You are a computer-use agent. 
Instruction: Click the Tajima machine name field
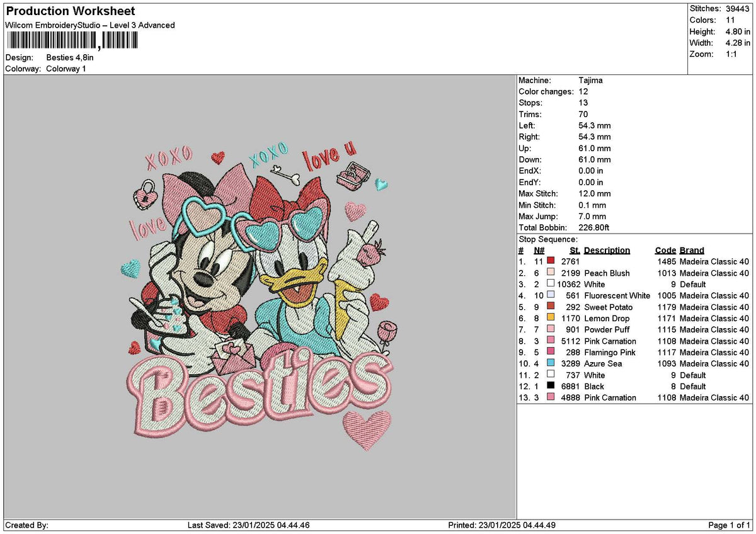point(590,80)
